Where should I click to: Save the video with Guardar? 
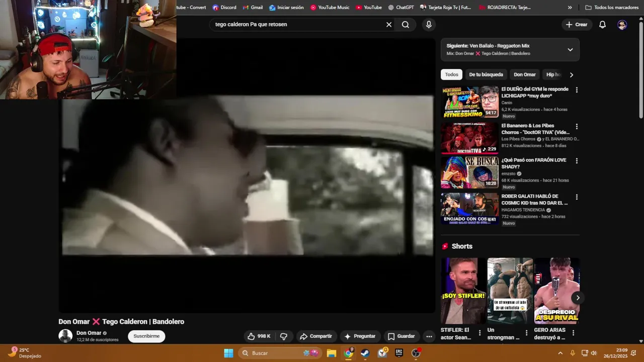tap(401, 336)
